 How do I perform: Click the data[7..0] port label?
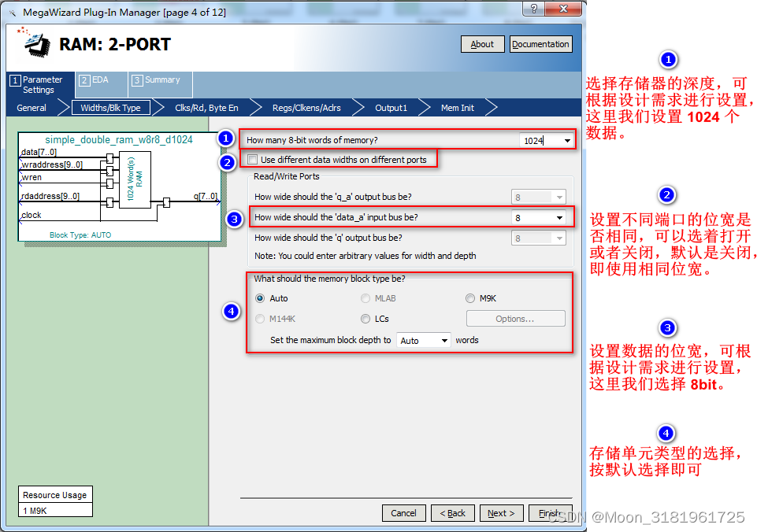39,152
